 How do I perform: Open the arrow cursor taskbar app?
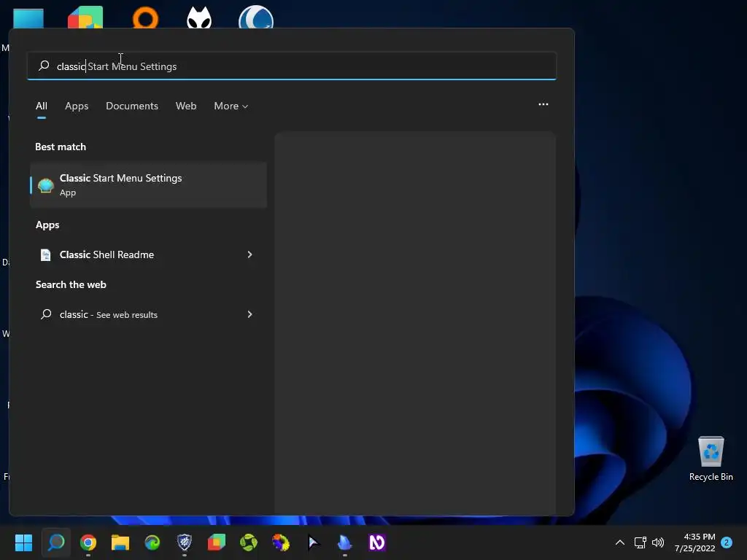[313, 542]
